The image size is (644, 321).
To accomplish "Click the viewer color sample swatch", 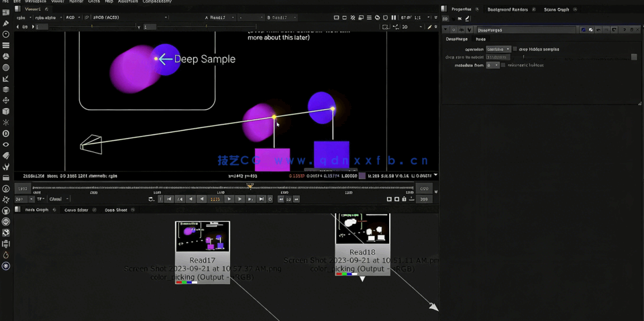I will point(362,176).
